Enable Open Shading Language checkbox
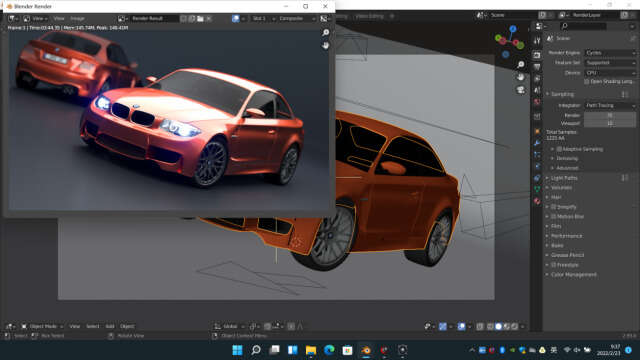The height and width of the screenshot is (360, 640). (587, 82)
